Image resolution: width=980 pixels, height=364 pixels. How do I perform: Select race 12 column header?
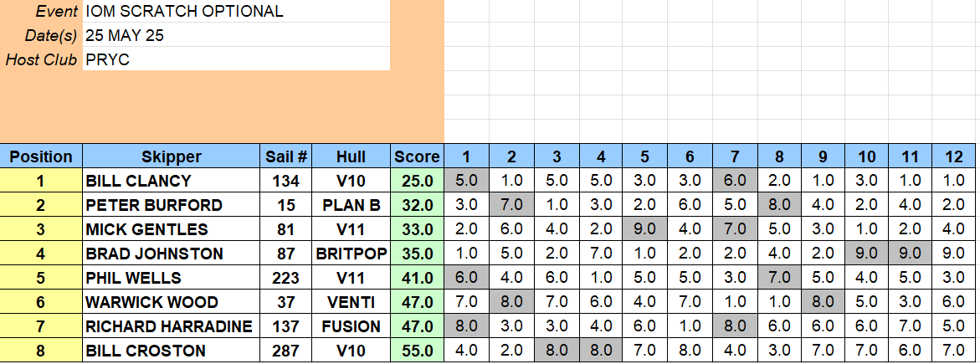[954, 156]
